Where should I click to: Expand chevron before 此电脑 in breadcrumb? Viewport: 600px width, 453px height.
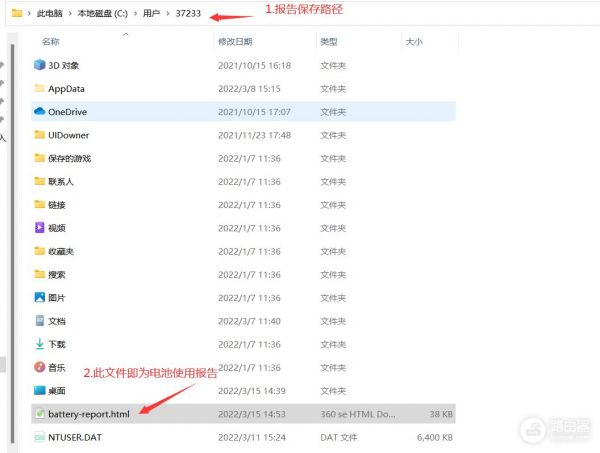point(29,13)
